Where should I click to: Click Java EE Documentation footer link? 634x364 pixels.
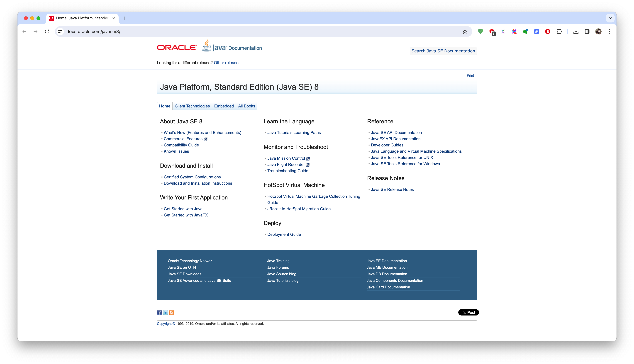pyautogui.click(x=387, y=261)
